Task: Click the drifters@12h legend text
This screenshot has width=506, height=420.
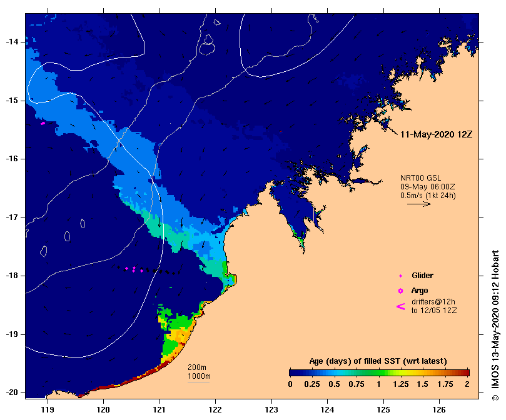Action: pos(433,302)
